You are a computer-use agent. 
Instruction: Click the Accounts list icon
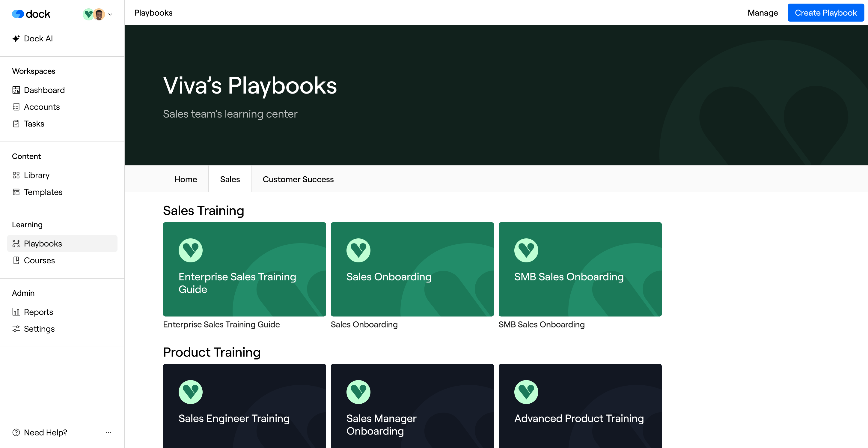(x=16, y=107)
